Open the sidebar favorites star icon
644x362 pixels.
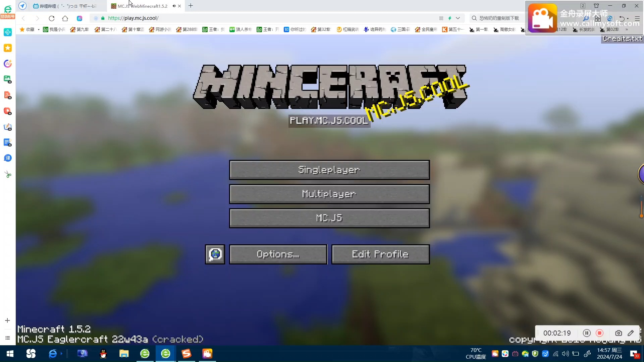(8, 48)
